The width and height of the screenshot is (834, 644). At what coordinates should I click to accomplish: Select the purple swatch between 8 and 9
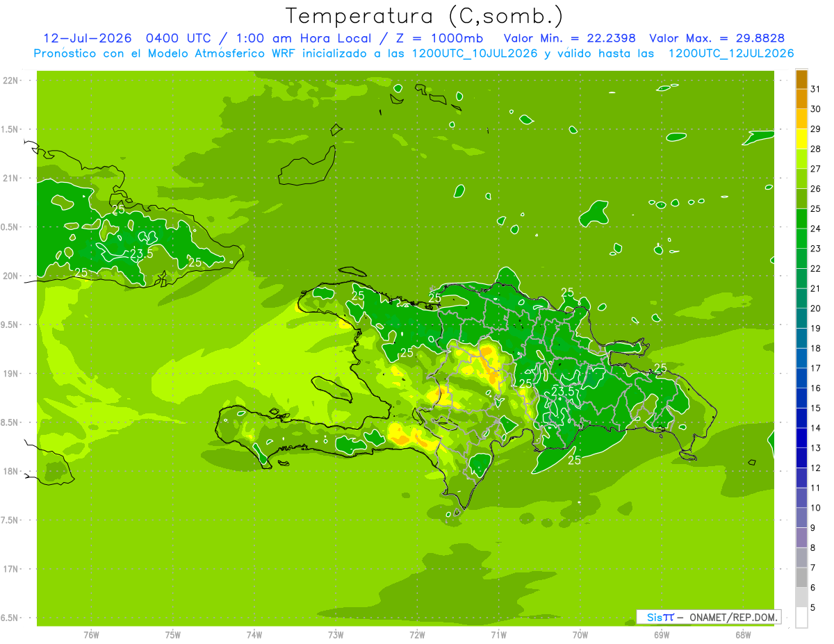pyautogui.click(x=801, y=538)
